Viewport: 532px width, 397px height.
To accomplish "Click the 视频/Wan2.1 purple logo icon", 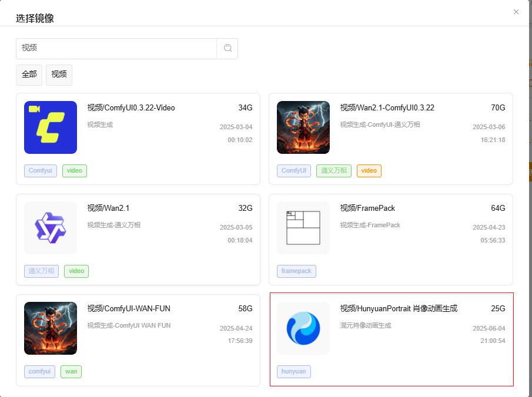I will 51,228.
